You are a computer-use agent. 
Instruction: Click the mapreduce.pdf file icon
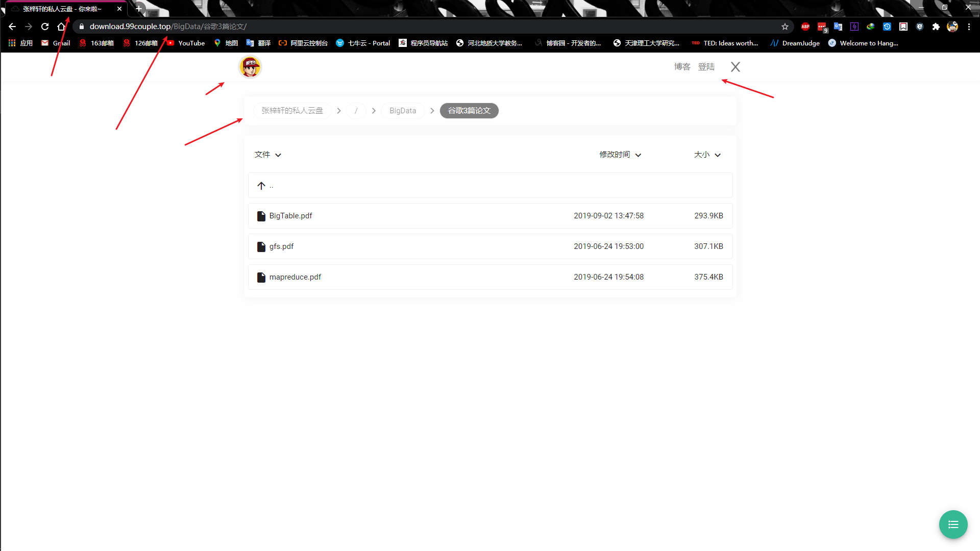261,277
